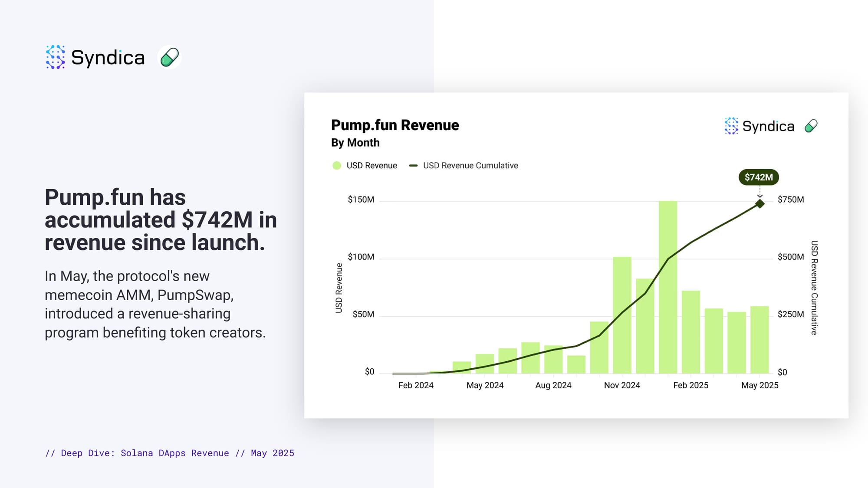The image size is (868, 488).
Task: Click the "$750M" right axis label
Action: [x=791, y=200]
